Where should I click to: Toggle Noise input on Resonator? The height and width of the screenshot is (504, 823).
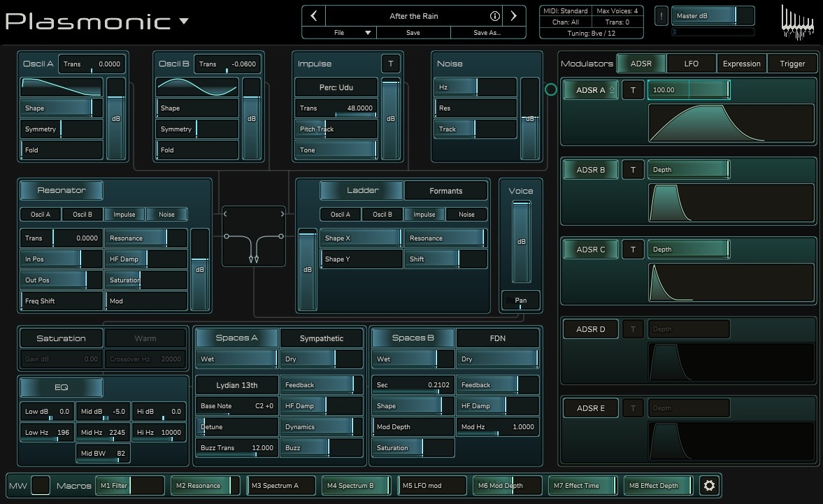[x=166, y=215]
